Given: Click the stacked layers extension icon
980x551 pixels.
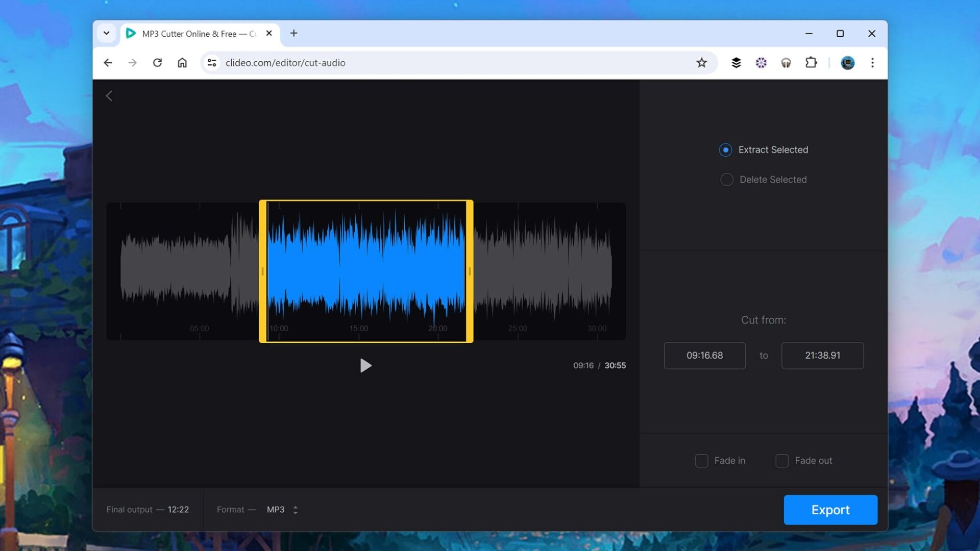Looking at the screenshot, I should pos(736,63).
